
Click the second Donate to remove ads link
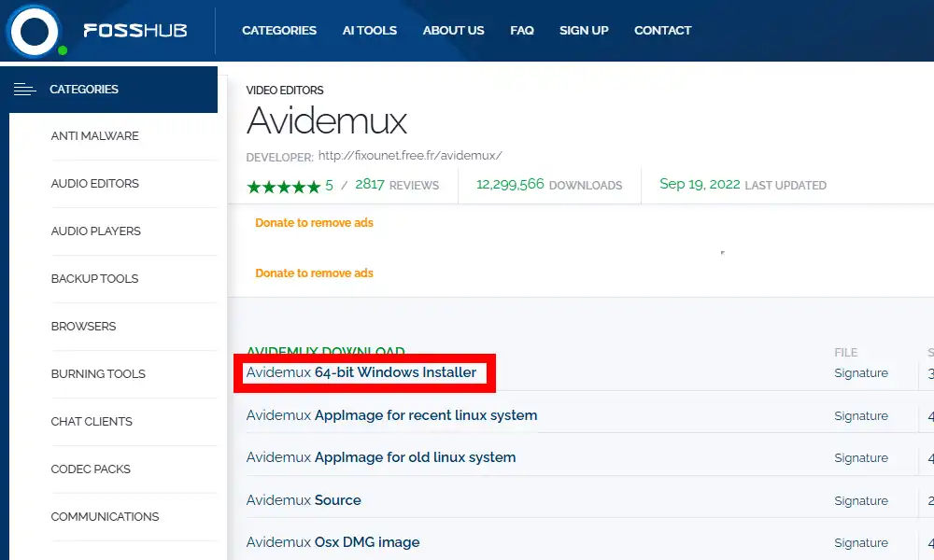tap(314, 273)
